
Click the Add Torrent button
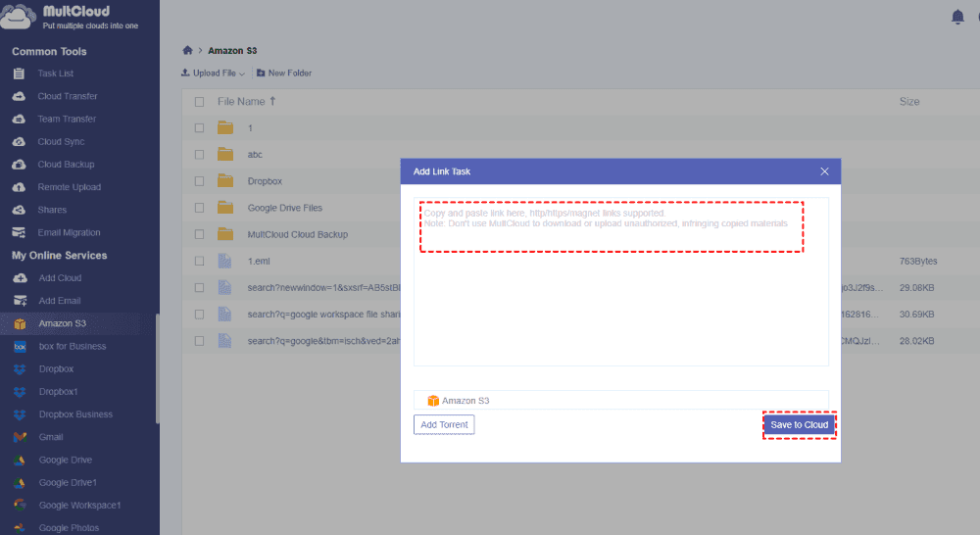[444, 424]
